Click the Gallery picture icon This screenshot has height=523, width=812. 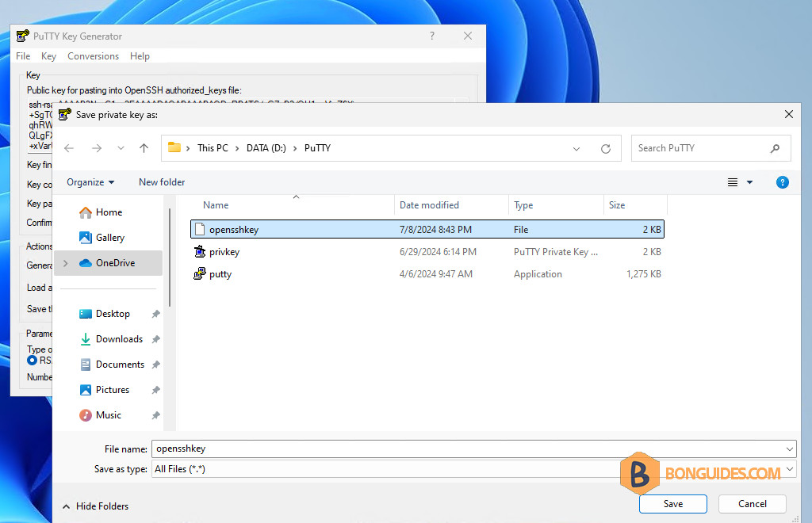tap(86, 238)
